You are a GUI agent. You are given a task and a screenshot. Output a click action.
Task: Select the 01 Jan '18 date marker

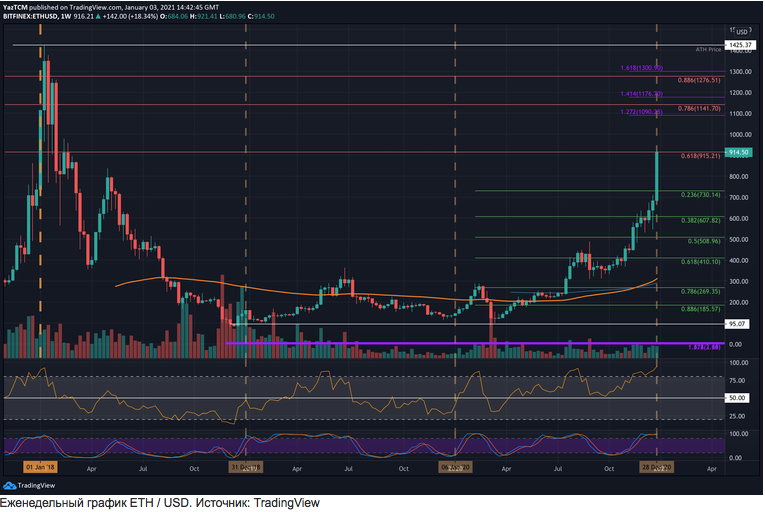(x=40, y=467)
